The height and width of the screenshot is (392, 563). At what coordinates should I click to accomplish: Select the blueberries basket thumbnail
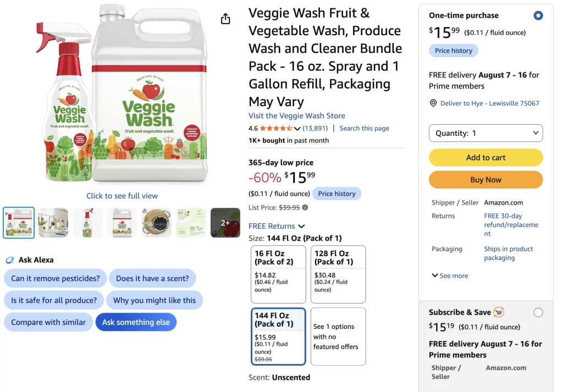click(157, 223)
